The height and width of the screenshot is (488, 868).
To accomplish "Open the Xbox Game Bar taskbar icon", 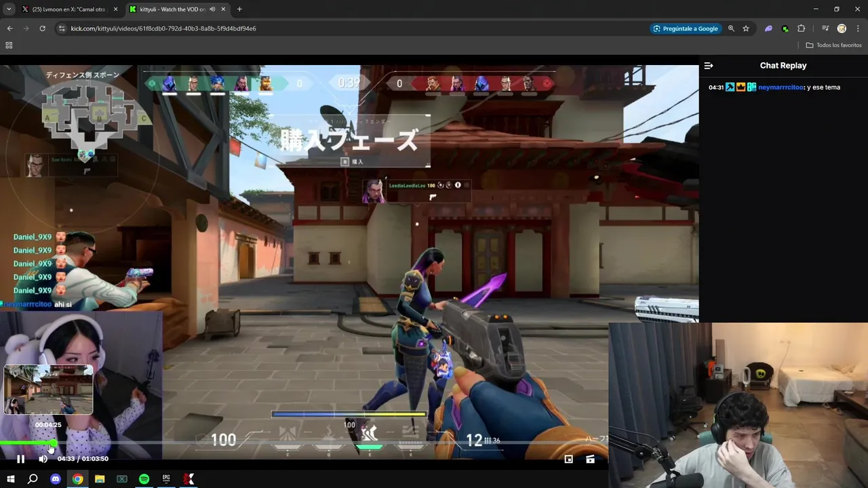I will click(x=122, y=479).
